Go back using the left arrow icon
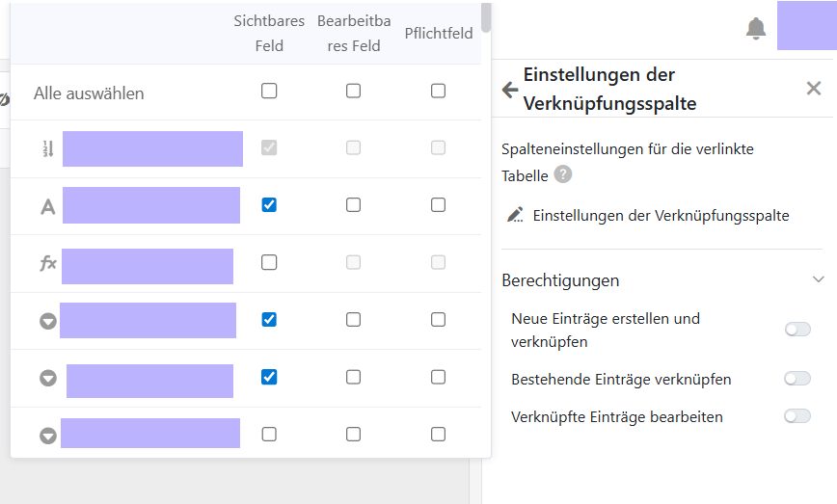Viewport: 837px width, 504px height. [x=510, y=90]
